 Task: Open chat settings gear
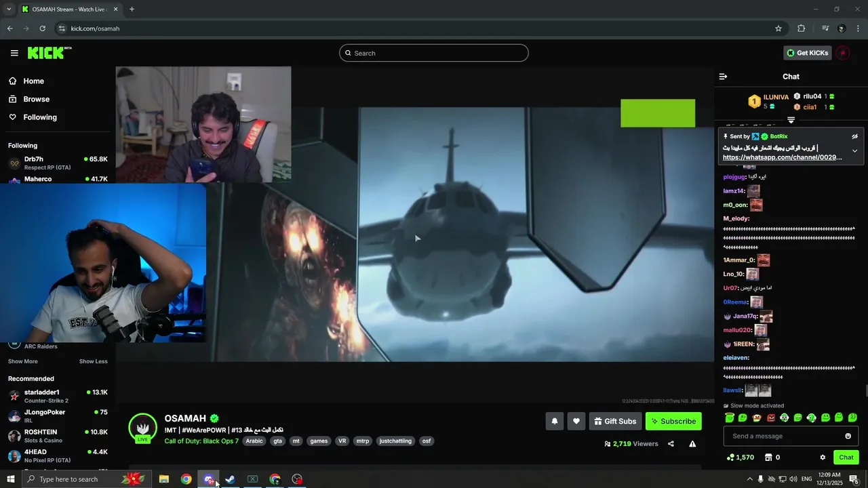(x=823, y=457)
